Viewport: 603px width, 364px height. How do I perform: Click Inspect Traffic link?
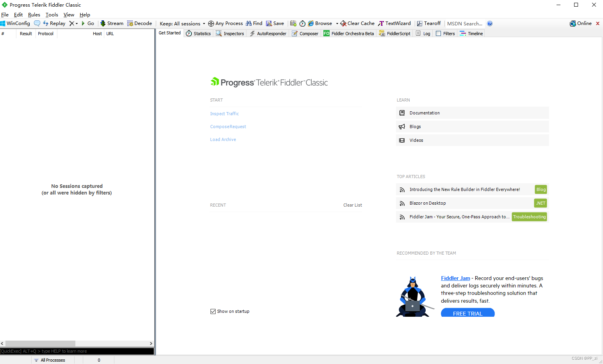(x=224, y=114)
